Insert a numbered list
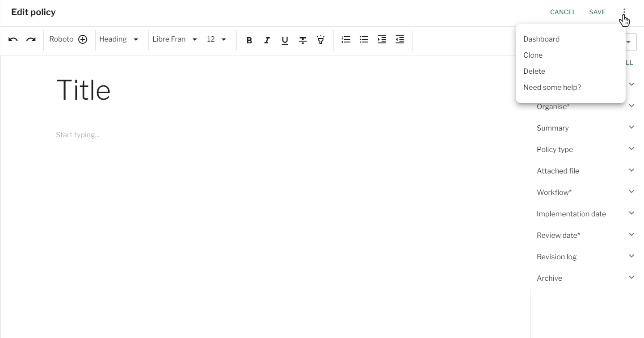 [346, 40]
